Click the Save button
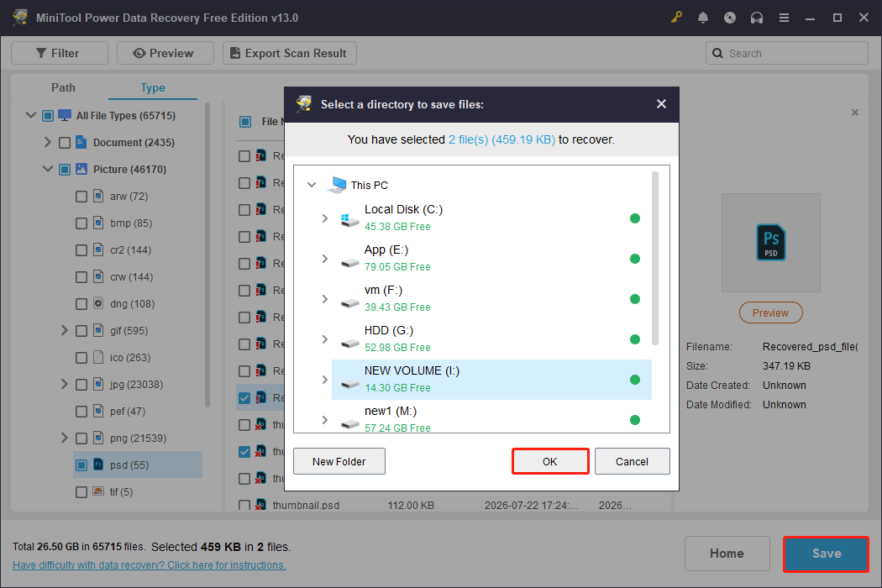The width and height of the screenshot is (882, 588). [827, 554]
